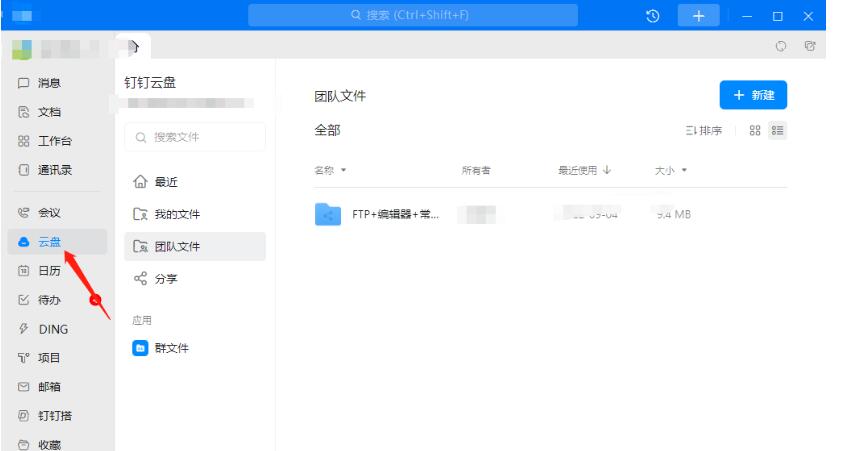Image resolution: width=849 pixels, height=451 pixels.
Task: Go to 工作台 workbench
Action: point(45,142)
